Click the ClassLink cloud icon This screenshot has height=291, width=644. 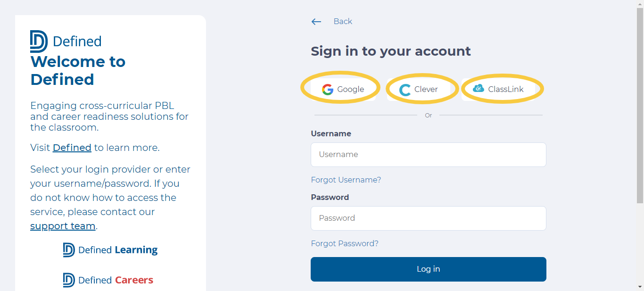coord(479,88)
